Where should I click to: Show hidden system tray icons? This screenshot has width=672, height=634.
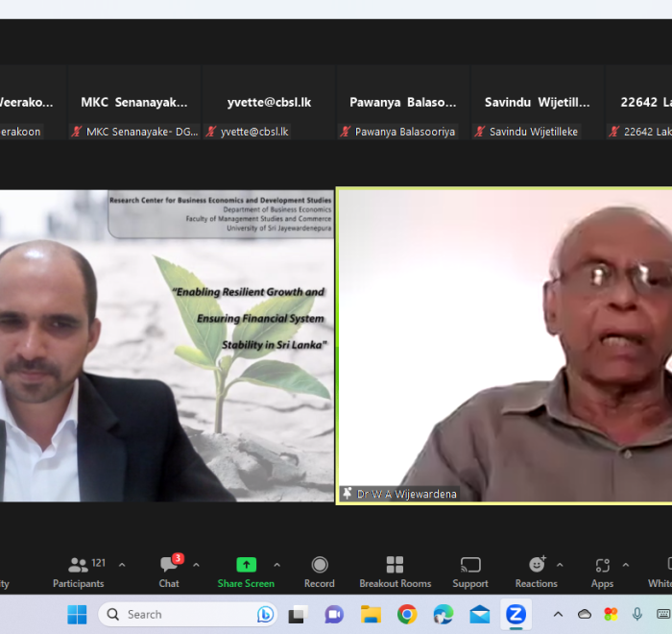[x=558, y=615]
